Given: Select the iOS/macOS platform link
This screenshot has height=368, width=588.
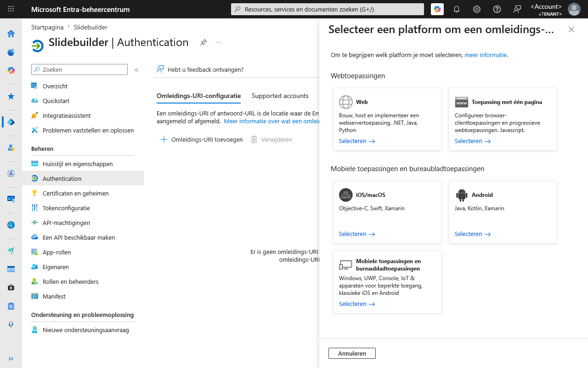Looking at the screenshot, I should [x=357, y=234].
